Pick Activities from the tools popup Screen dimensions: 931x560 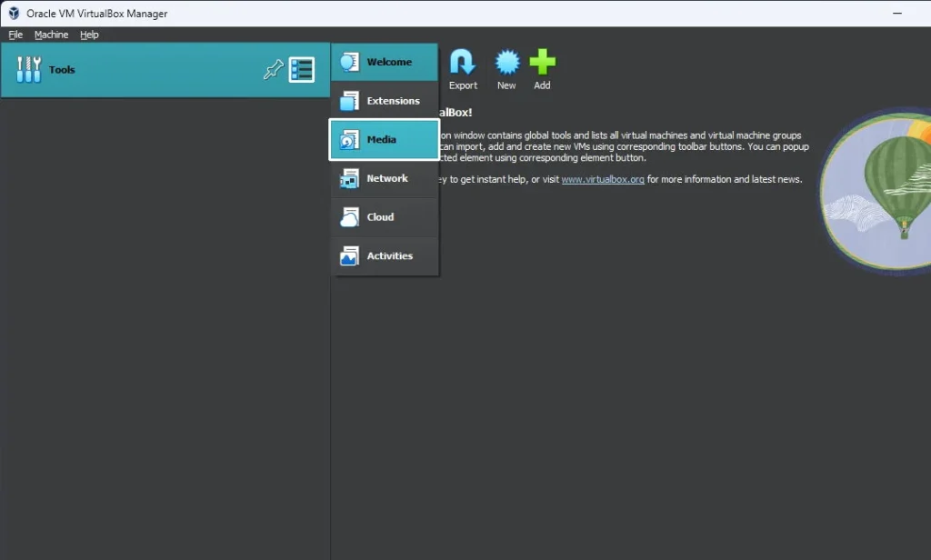[x=385, y=256]
